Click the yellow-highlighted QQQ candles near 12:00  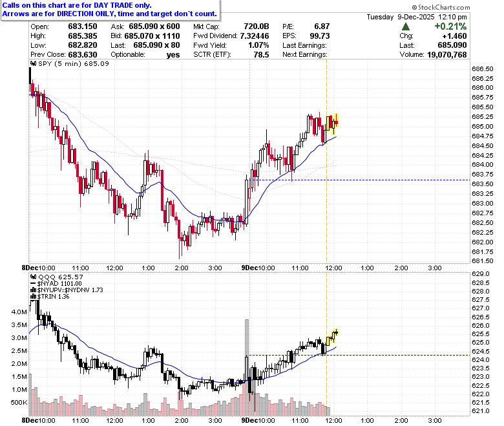[332, 337]
